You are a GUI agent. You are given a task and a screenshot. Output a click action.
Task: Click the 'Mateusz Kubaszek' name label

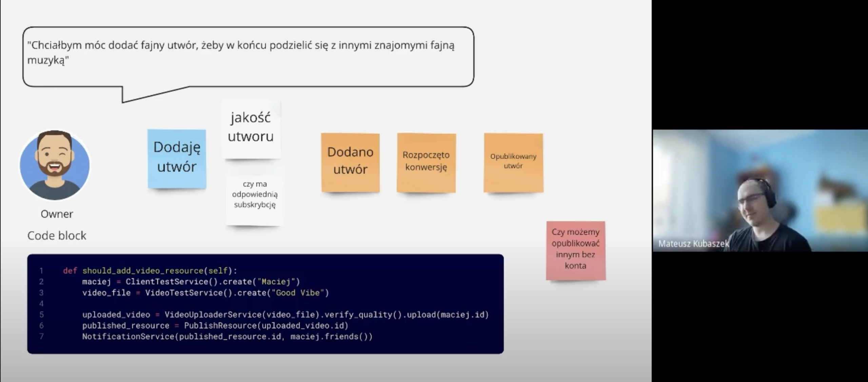click(693, 244)
